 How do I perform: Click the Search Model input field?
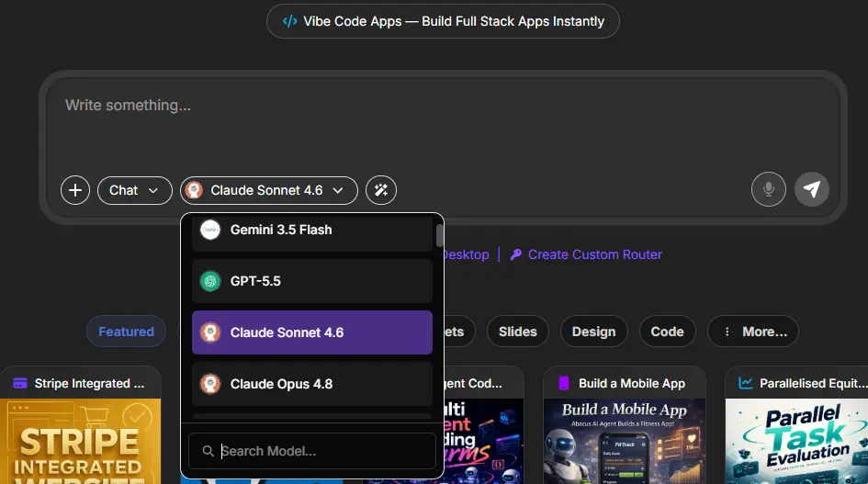(x=311, y=451)
